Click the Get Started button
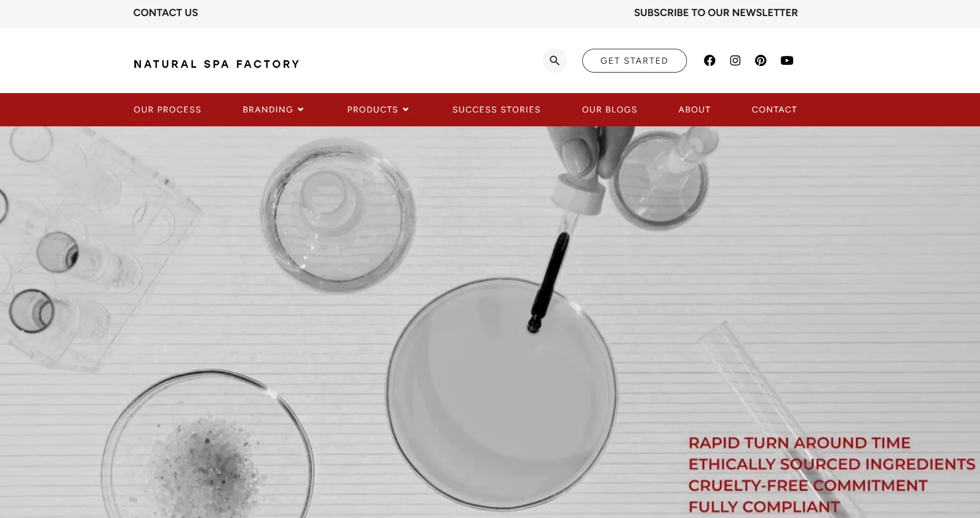Viewport: 980px width, 518px height. 634,60
